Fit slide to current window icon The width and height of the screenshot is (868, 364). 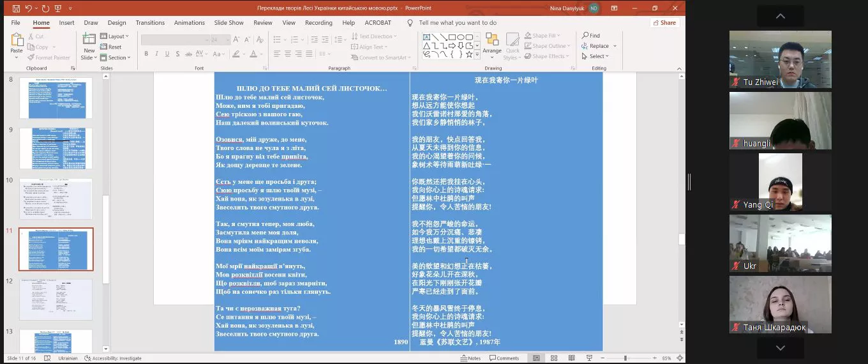coord(679,358)
